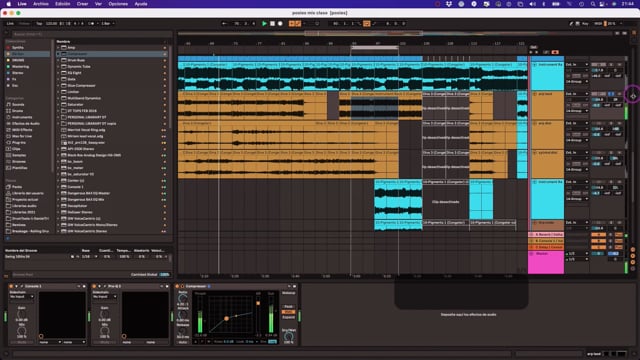The width and height of the screenshot is (640, 360).
Task: Adjust the Compressor Dry/Wet knob
Action: [289, 337]
